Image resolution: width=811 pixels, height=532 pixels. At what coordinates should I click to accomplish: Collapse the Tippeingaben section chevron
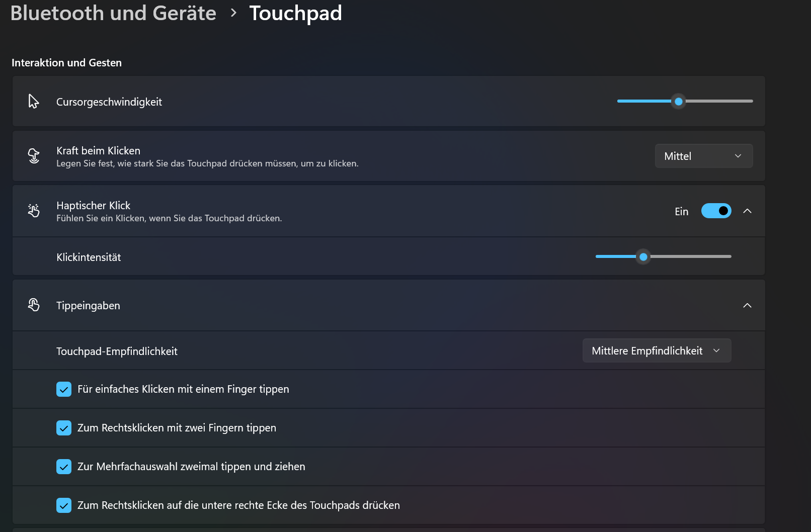coord(747,305)
